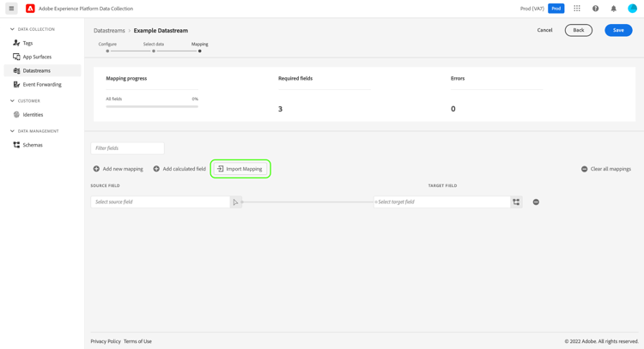Click the plus icon for Add calculated field
Image resolution: width=644 pixels, height=349 pixels.
click(156, 169)
